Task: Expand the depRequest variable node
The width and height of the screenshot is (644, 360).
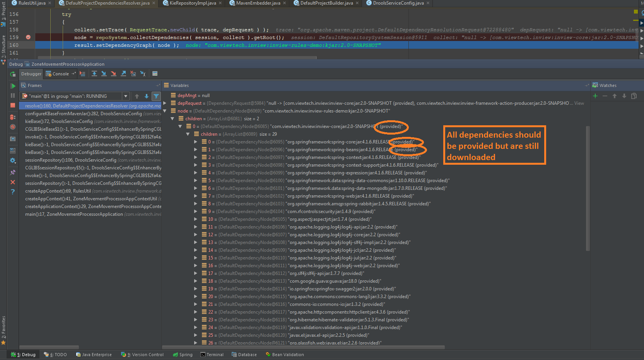Action: 165,103
